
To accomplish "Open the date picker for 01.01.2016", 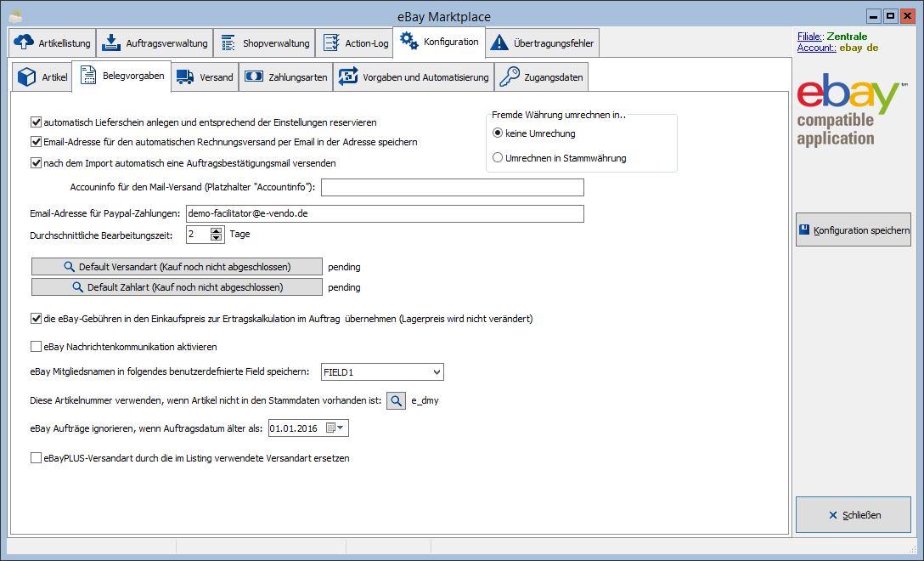I will [336, 428].
